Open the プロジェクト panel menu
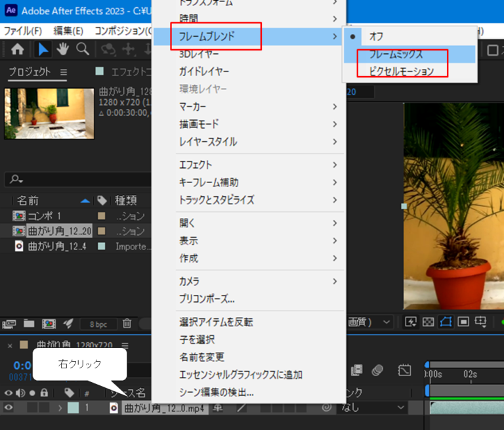The width and height of the screenshot is (504, 430). pos(64,72)
